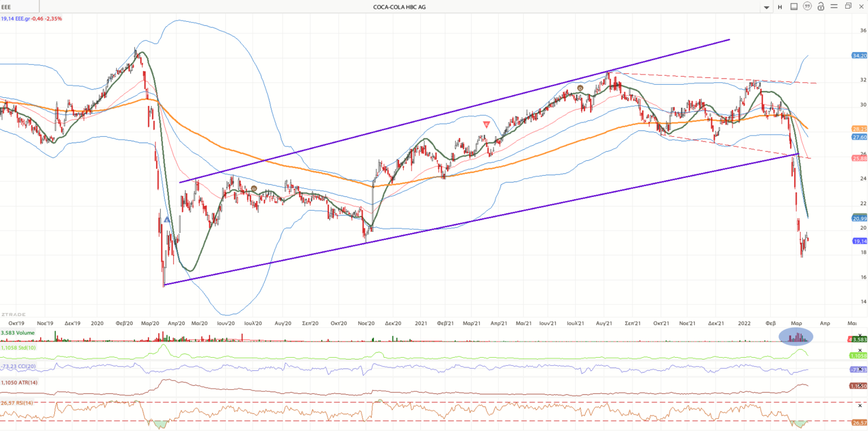Close the ATR(14) indicator pane

pos(860,385)
